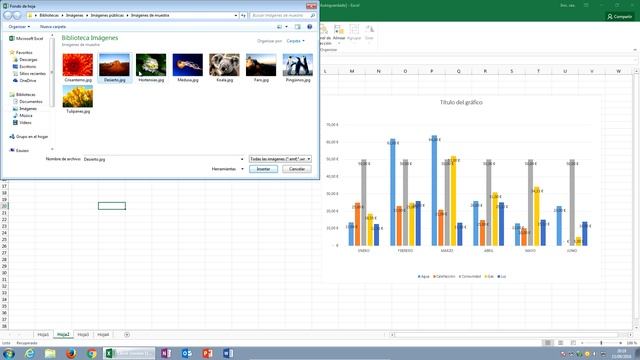Screen dimensions: 640x360
Task: Click the Cancelar button in dialog
Action: point(297,169)
